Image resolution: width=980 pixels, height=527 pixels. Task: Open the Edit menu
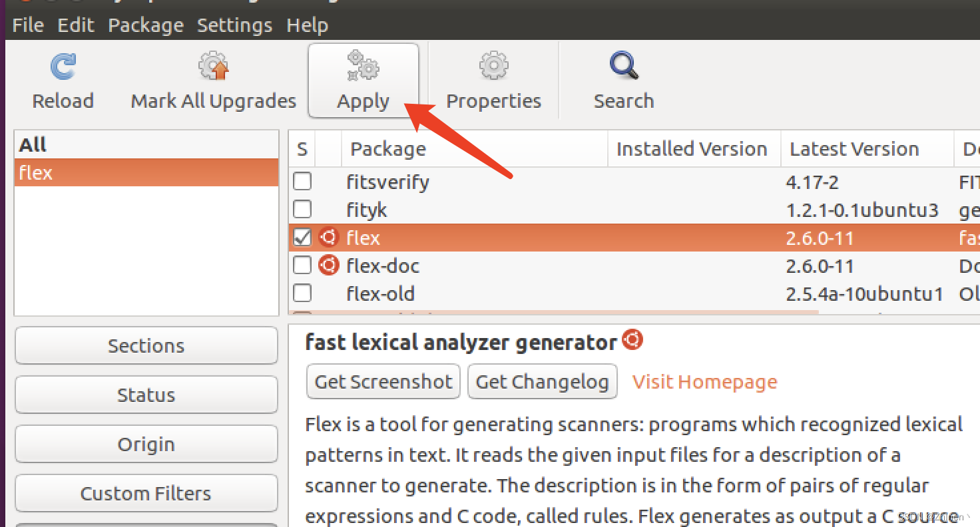coord(76,25)
